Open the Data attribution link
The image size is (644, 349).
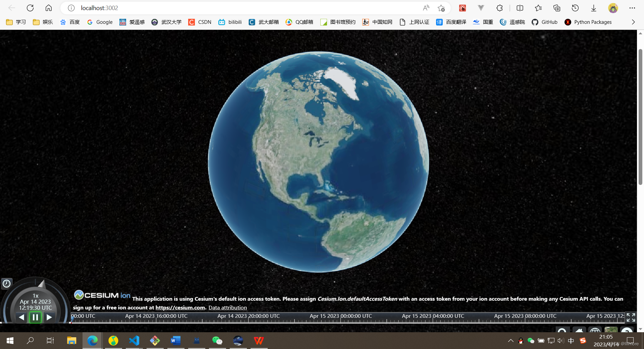pos(227,307)
